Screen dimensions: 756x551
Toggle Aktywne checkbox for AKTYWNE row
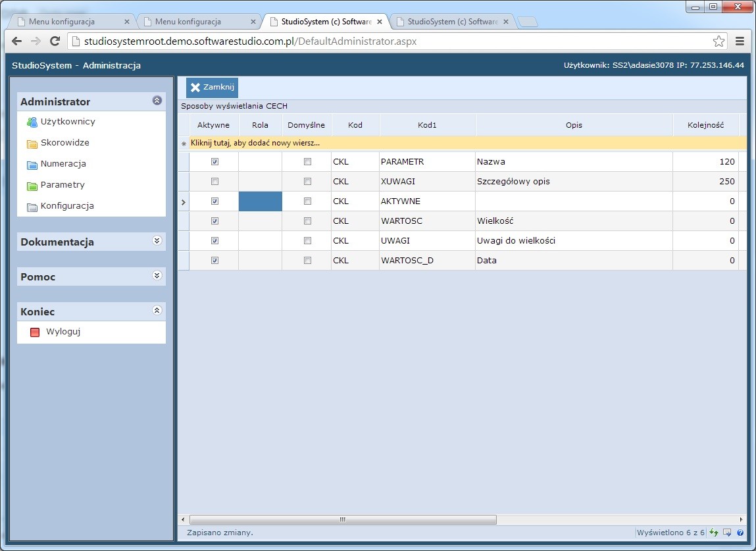tap(214, 201)
